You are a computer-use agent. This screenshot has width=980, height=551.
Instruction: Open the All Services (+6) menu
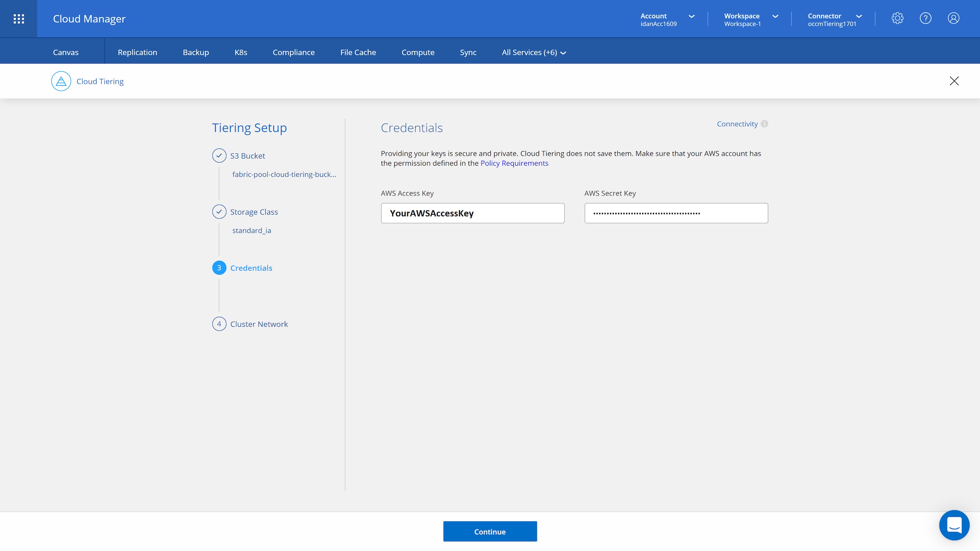coord(534,52)
